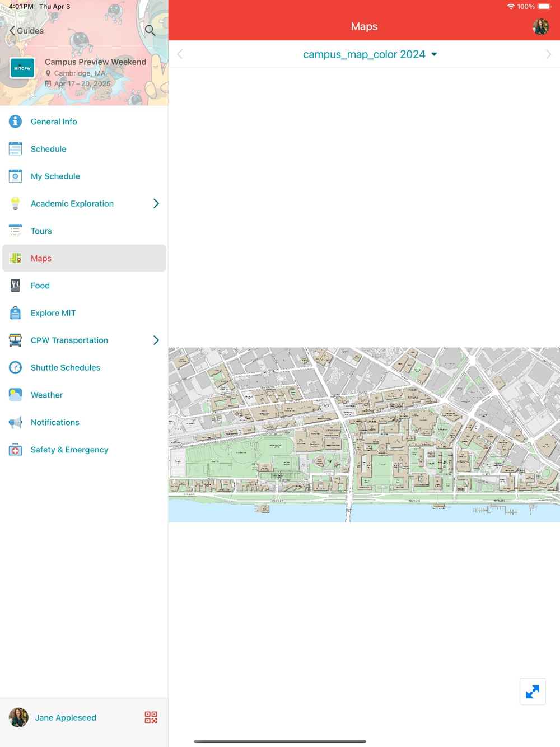The image size is (560, 747).
Task: Open search with the magnifier icon
Action: coord(150,30)
